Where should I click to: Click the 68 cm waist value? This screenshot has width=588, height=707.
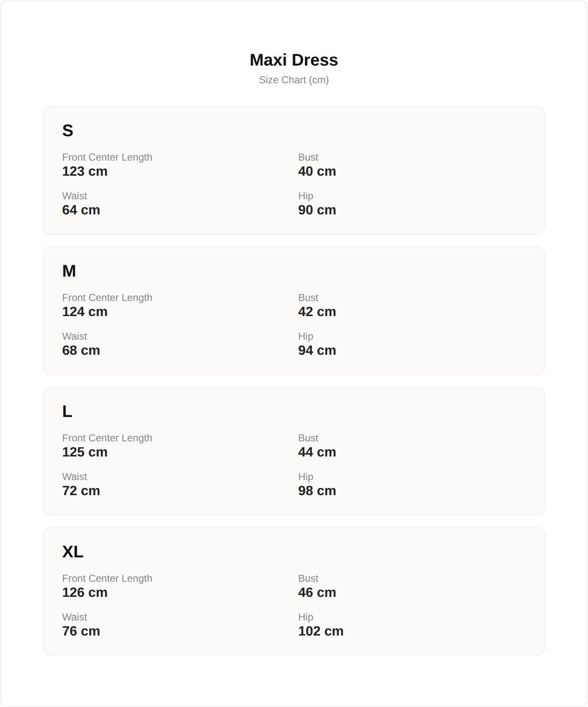pyautogui.click(x=81, y=351)
